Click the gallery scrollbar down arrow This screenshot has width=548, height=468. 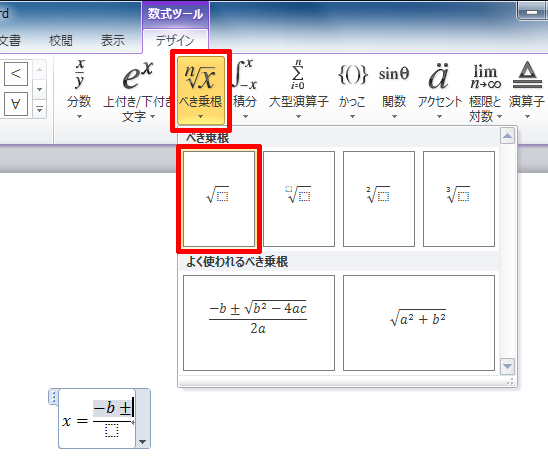tap(507, 366)
